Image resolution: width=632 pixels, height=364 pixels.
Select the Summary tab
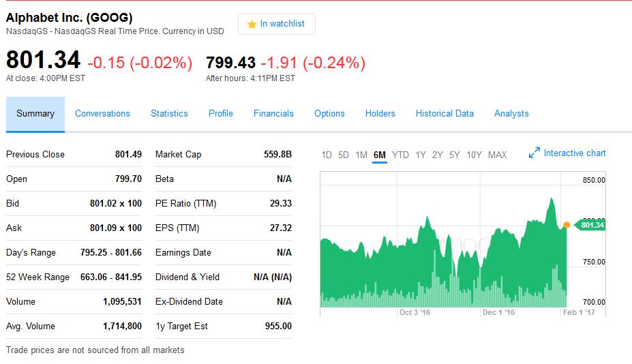35,114
